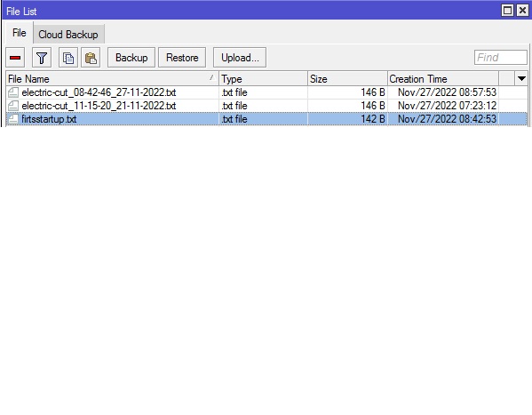
Task: Select electric-cut_08-42-46_27-11-2022.txt file row
Action: pyautogui.click(x=266, y=92)
